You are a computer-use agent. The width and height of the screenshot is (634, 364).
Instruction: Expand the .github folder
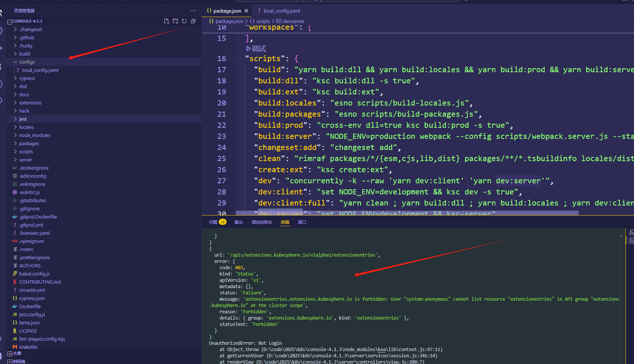point(27,37)
